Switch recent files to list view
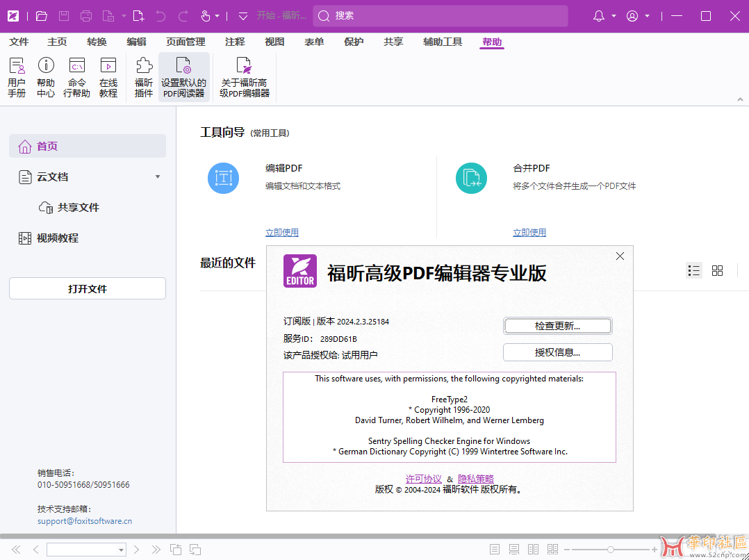 coord(694,271)
